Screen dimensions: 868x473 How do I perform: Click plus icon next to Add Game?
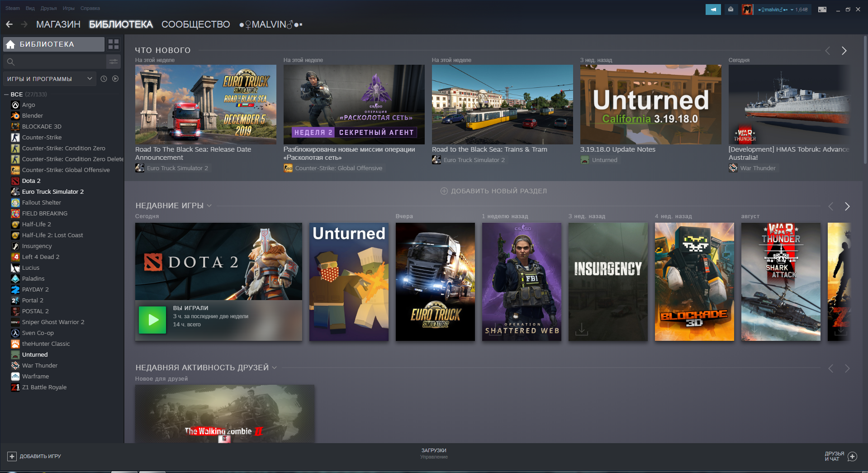click(12, 456)
